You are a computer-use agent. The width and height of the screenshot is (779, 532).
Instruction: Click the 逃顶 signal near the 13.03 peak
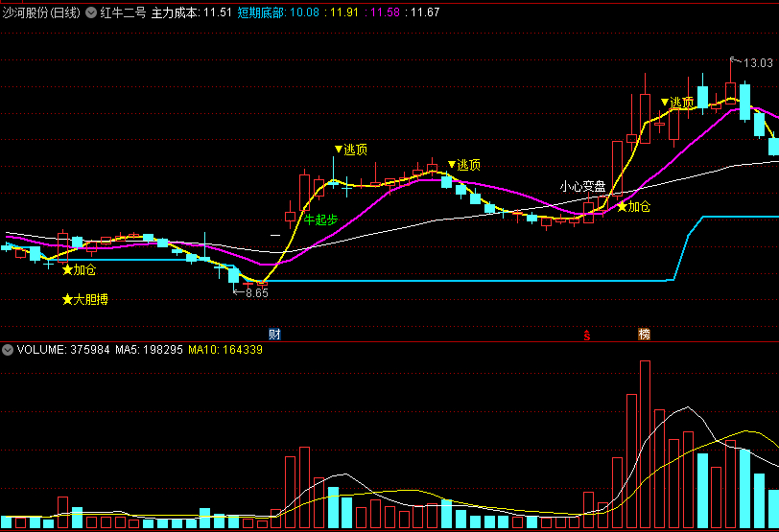tap(677, 103)
